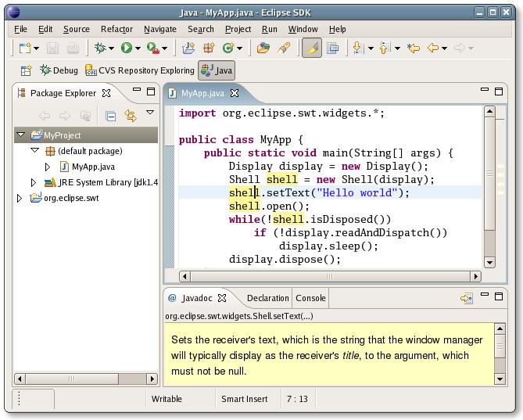Image resolution: width=523 pixels, height=420 pixels.
Task: Open the Navigate menu
Action: pyautogui.click(x=160, y=30)
